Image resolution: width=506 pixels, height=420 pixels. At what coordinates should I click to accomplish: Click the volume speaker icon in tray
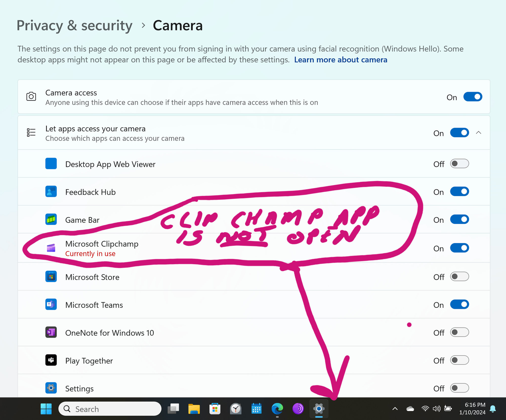tap(437, 409)
